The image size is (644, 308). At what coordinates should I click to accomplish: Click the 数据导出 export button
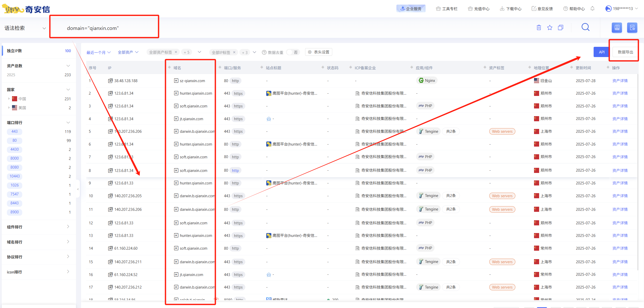[x=625, y=52]
